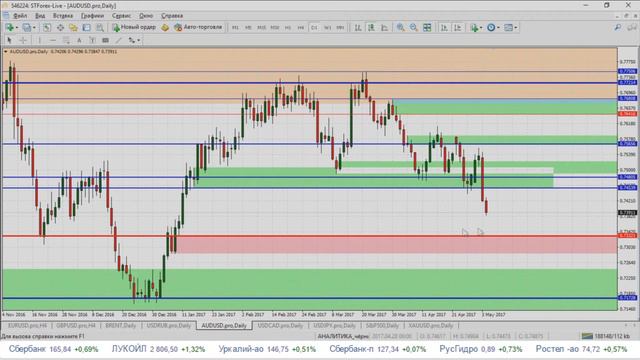Click the Zoom Out magnifier icon

413,27
